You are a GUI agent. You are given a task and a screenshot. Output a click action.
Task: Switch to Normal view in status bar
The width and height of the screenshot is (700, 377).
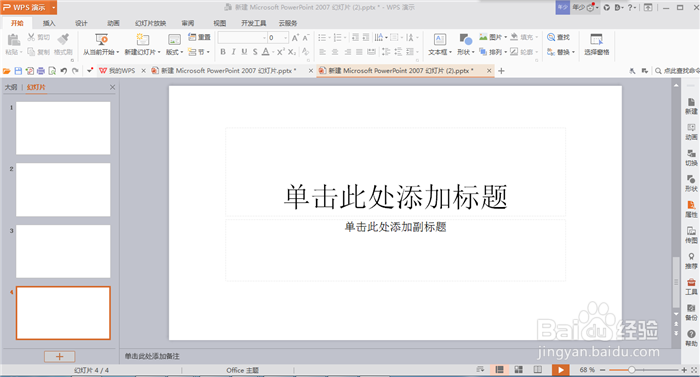[x=500, y=369]
